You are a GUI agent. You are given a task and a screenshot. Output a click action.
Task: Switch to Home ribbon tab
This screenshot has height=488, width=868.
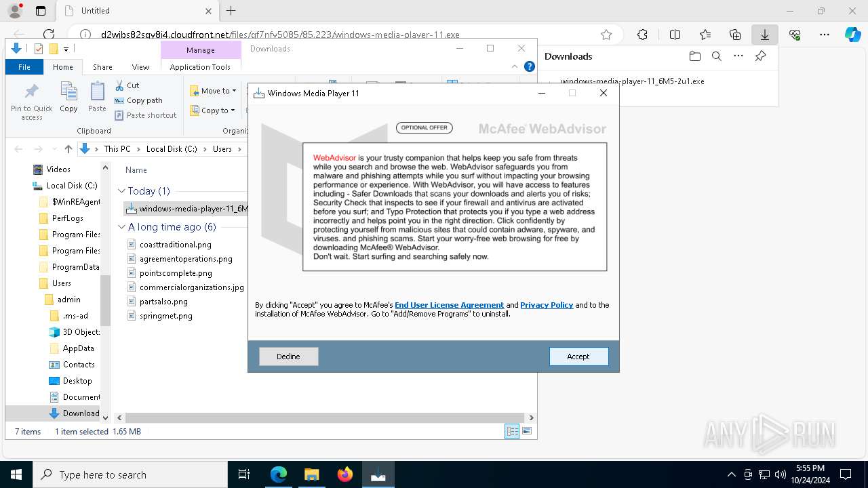pos(63,67)
